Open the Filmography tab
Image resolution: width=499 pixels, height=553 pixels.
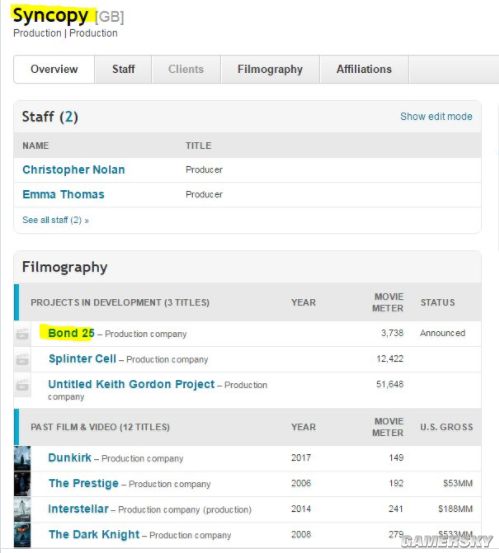click(270, 69)
